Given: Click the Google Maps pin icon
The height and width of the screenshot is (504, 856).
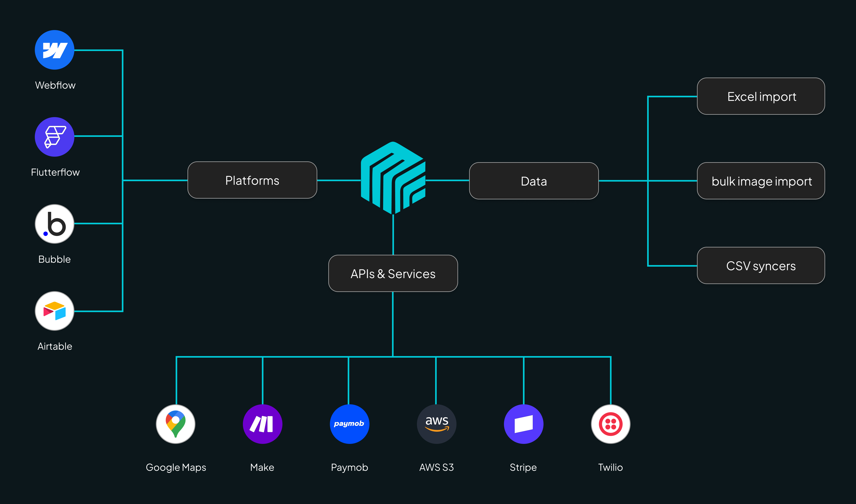Looking at the screenshot, I should (176, 424).
